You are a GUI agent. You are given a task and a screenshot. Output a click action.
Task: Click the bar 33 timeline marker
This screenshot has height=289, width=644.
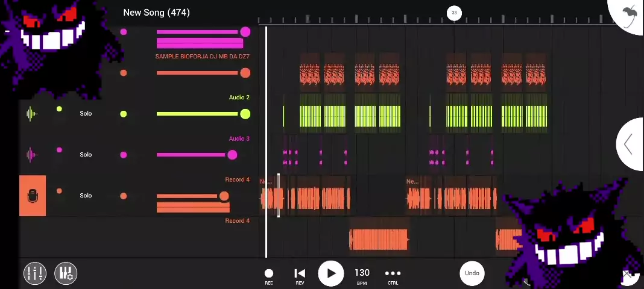click(454, 13)
